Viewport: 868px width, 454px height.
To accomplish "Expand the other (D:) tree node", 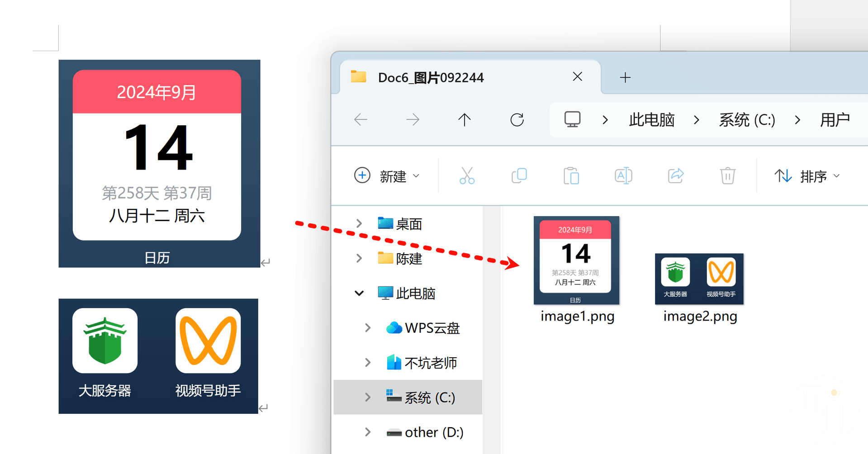I will [368, 432].
